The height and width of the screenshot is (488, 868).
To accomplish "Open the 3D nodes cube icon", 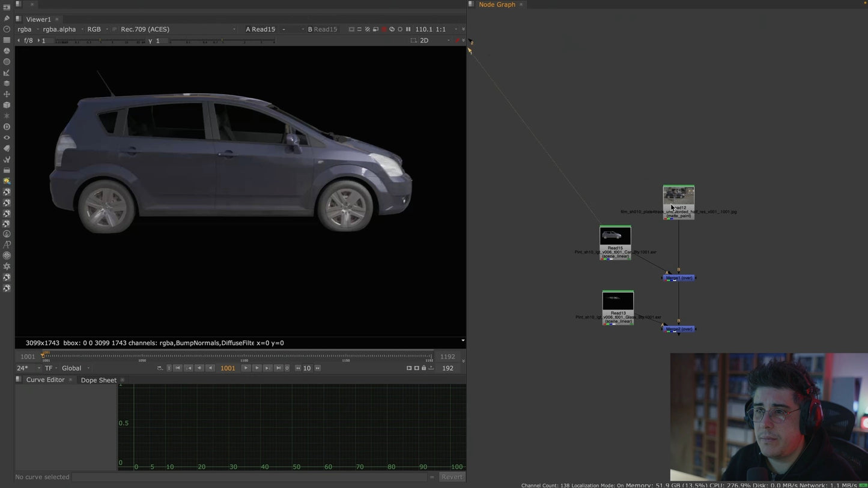I will point(7,105).
